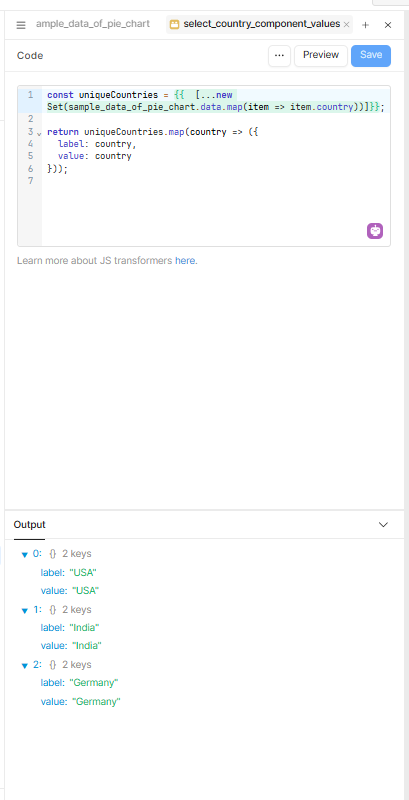
Task: Switch to ample_data_of_pie_chart tab
Action: (x=93, y=24)
